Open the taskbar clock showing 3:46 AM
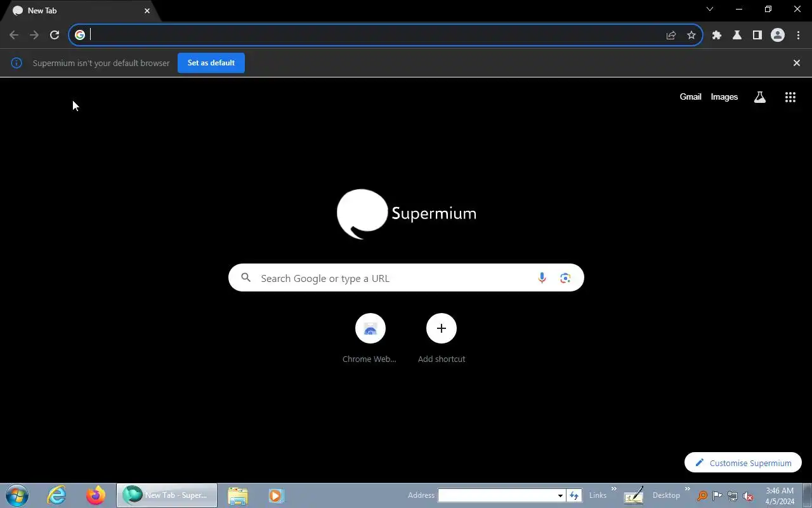The image size is (812, 508). [780, 496]
